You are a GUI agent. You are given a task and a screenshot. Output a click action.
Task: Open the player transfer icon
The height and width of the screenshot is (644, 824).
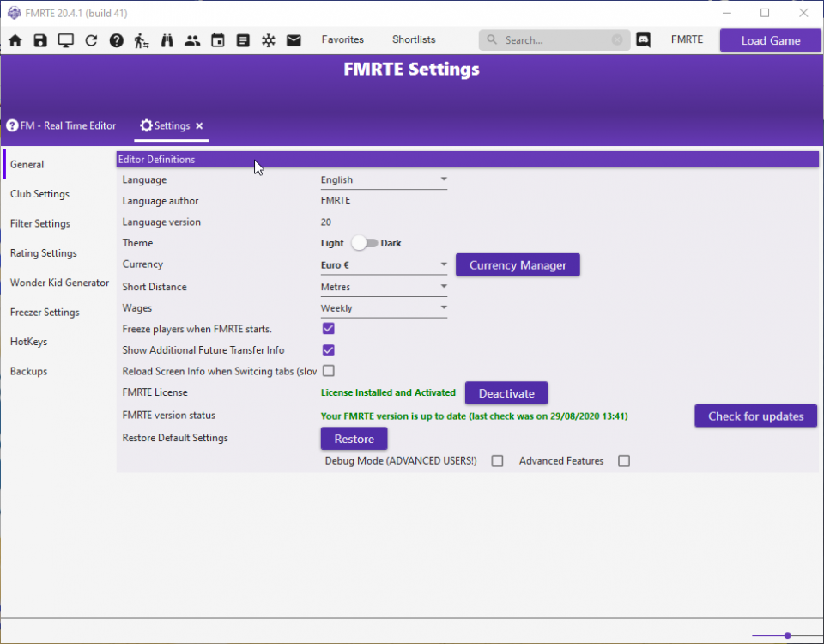tap(142, 40)
